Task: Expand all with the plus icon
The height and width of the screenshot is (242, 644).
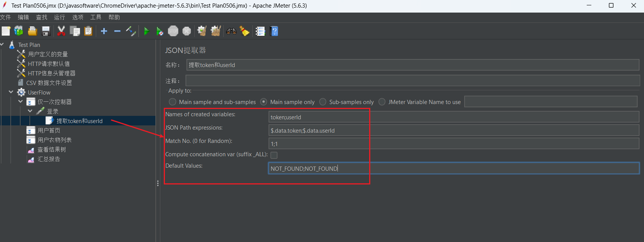Action: pos(104,31)
